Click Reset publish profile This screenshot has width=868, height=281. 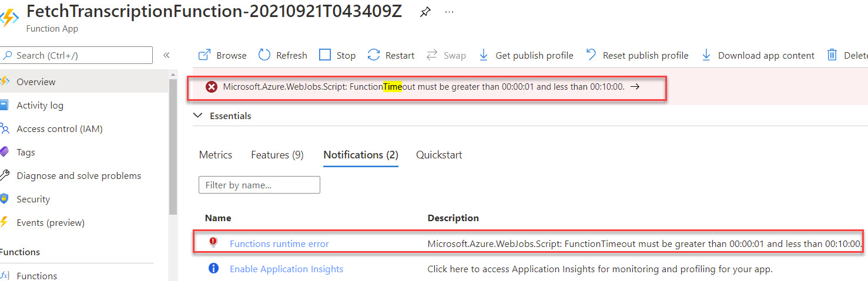point(637,55)
